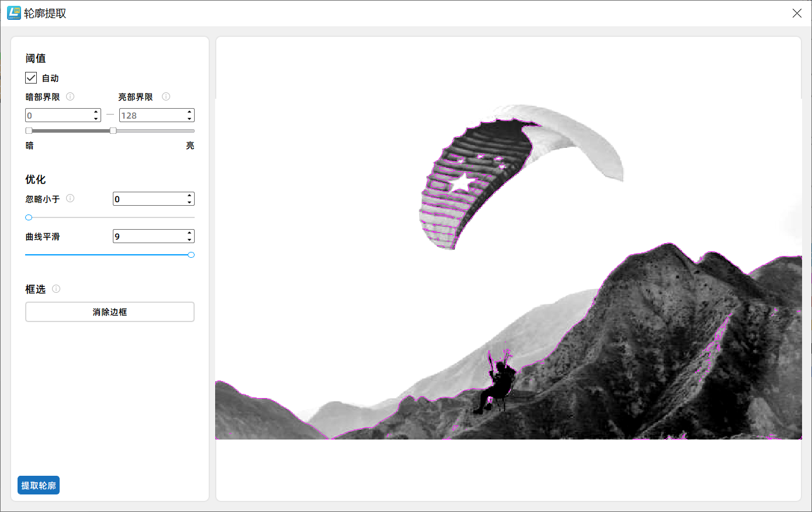Decrease 暗部界限 value with down arrow
812x512 pixels.
(x=96, y=119)
